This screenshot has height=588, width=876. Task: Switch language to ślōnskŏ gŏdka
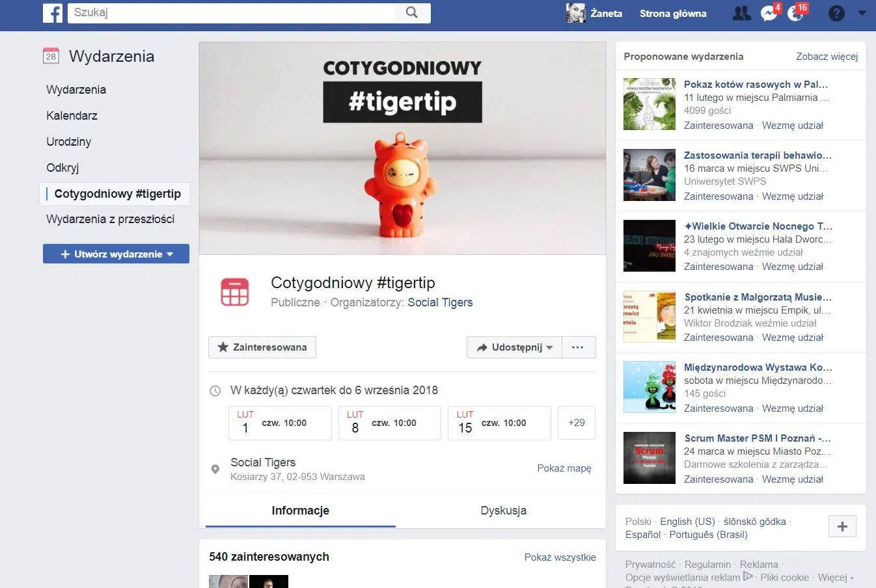click(755, 522)
